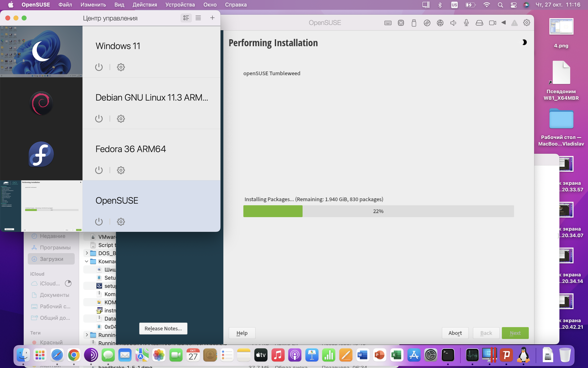Switch Control Center to compact list view
Screen dimensions: 588x368
tap(198, 18)
